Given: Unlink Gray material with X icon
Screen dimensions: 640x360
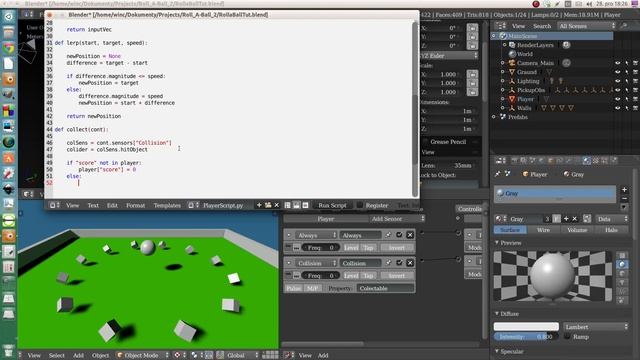Looking at the screenshot, I should pyautogui.click(x=575, y=219).
